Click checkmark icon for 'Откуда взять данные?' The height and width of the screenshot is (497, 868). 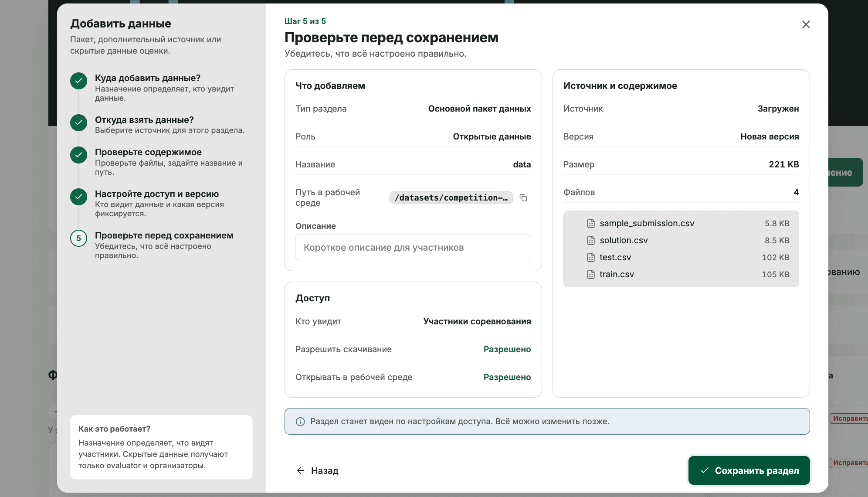pos(78,123)
